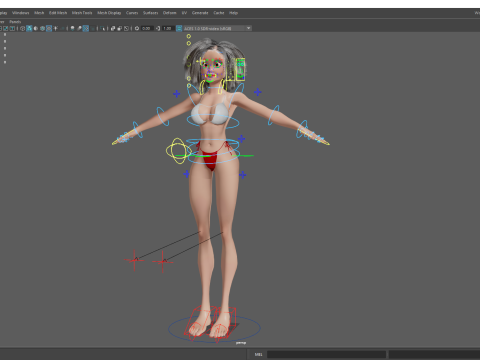Image resolution: width=480 pixels, height=360 pixels.
Task: Select the large blue circle control at feet
Action: (x=214, y=328)
